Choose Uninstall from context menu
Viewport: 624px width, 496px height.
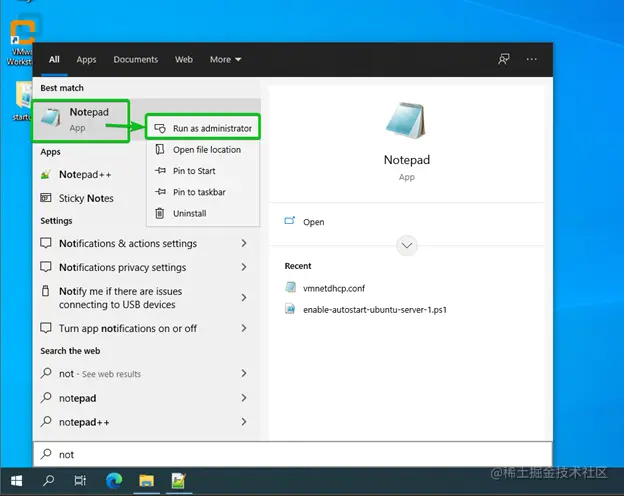tap(203, 213)
